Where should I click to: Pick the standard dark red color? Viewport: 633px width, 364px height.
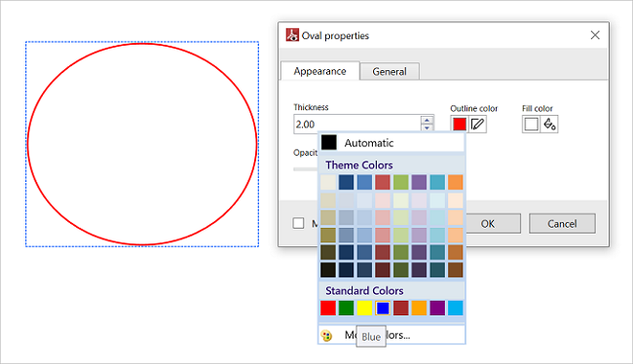[401, 308]
